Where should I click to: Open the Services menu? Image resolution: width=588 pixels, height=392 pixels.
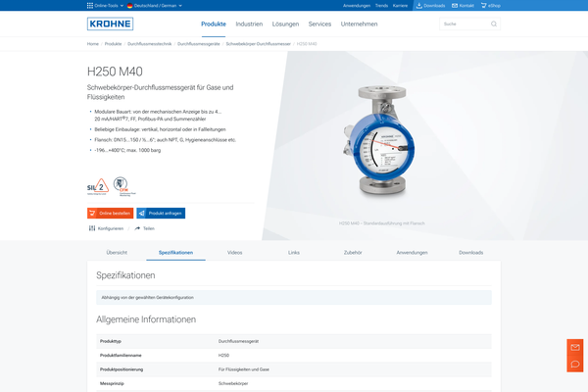pos(319,24)
